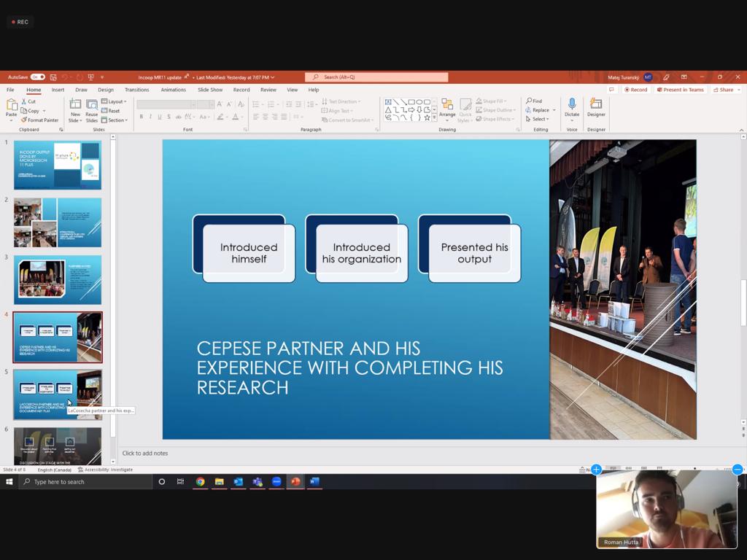Open the font name combo box
Viewport: 747px width, 560px height.
point(167,104)
